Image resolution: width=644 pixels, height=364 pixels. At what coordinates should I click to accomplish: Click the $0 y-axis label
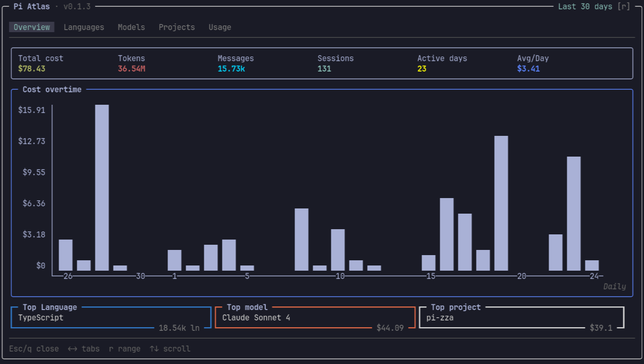point(40,265)
